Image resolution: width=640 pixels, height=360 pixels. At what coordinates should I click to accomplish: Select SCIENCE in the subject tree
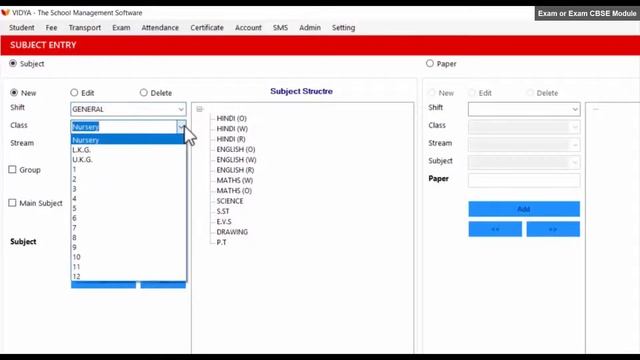pos(230,201)
